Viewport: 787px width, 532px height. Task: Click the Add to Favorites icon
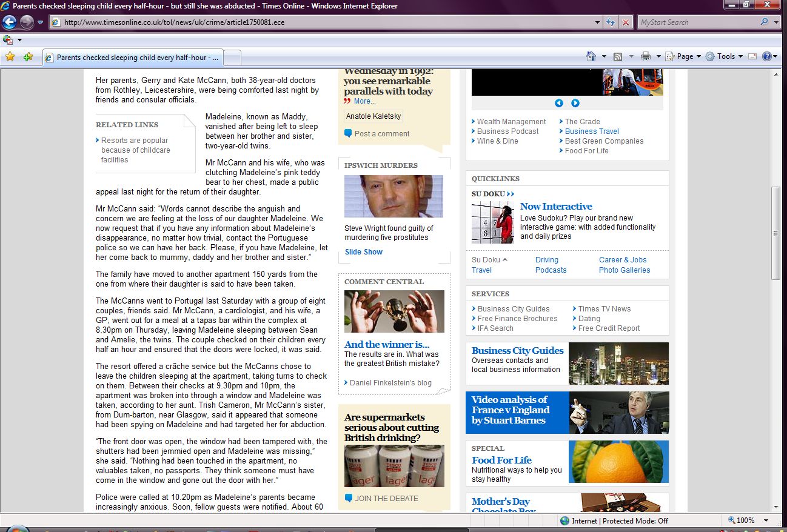click(x=28, y=57)
